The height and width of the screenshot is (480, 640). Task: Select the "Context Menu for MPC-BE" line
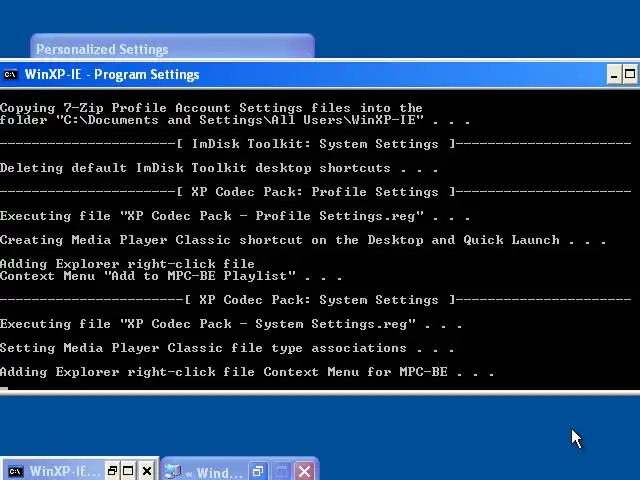(247, 372)
